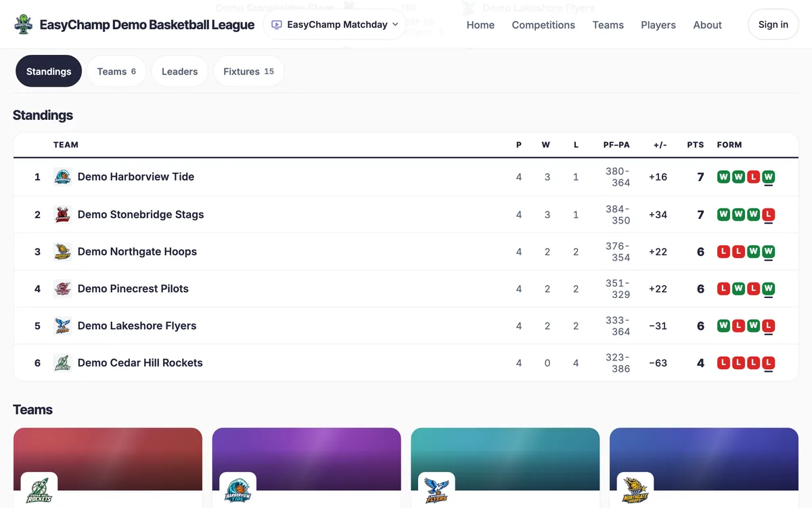The width and height of the screenshot is (812, 508).
Task: Click Pinecrest Pilots' latest form badge W
Action: coord(768,289)
